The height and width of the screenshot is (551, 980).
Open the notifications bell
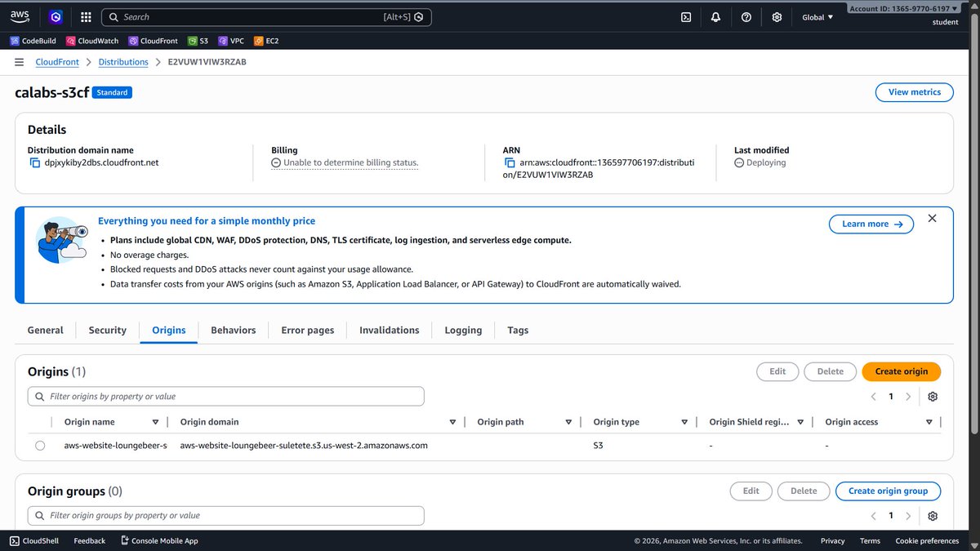(x=716, y=16)
